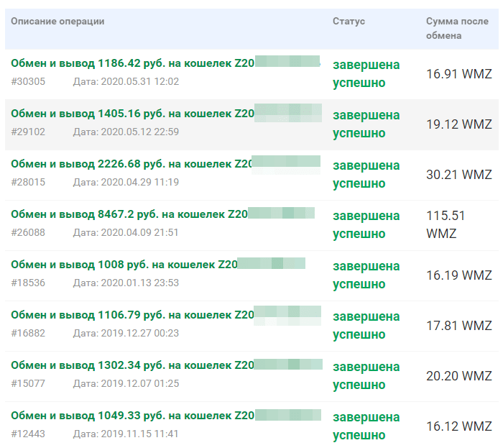
Task: Click 'завершена успешно' status in row #26088
Action: tap(366, 225)
